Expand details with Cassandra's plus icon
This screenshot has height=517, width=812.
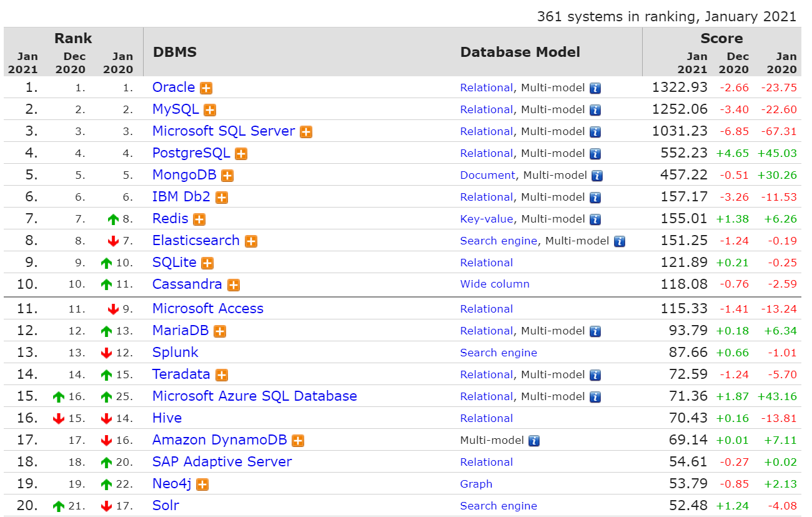[234, 285]
